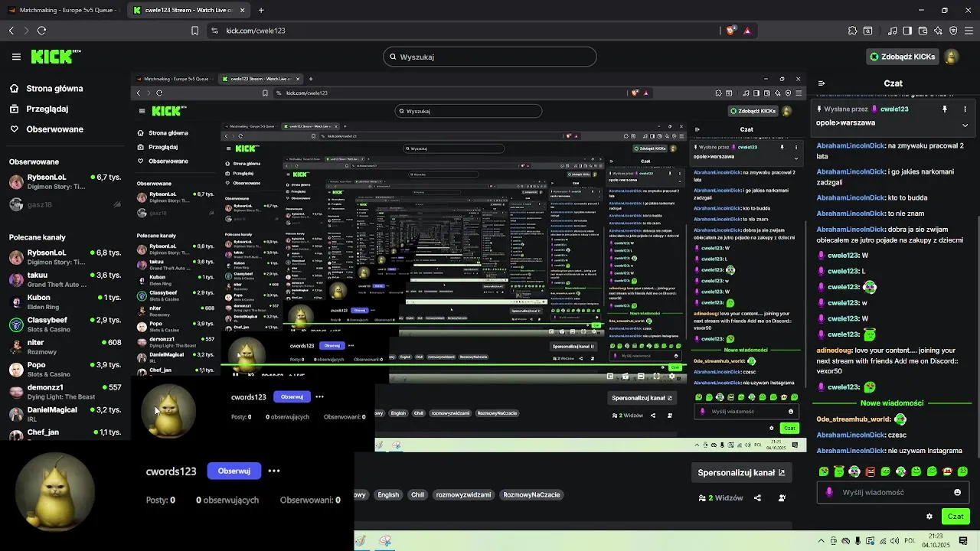Open Kubon Elden Ring channel
The width and height of the screenshot is (980, 551).
pos(65,302)
